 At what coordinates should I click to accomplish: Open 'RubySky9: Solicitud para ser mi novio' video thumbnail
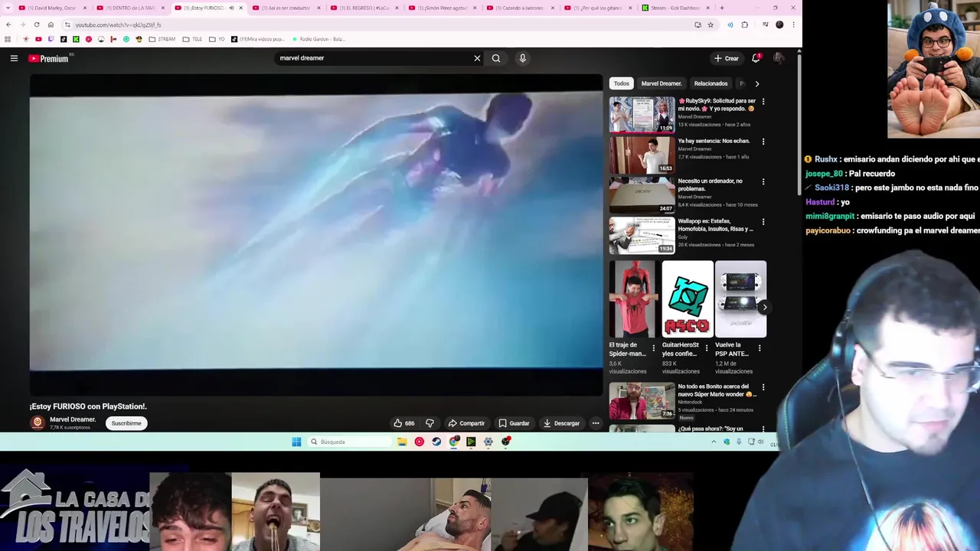point(642,114)
